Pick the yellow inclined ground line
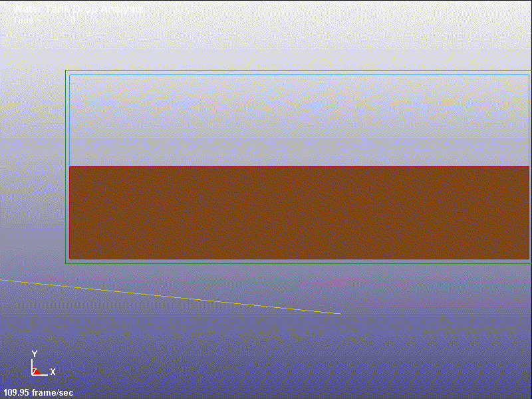Screen dimensions: 532x399 tap(170, 297)
